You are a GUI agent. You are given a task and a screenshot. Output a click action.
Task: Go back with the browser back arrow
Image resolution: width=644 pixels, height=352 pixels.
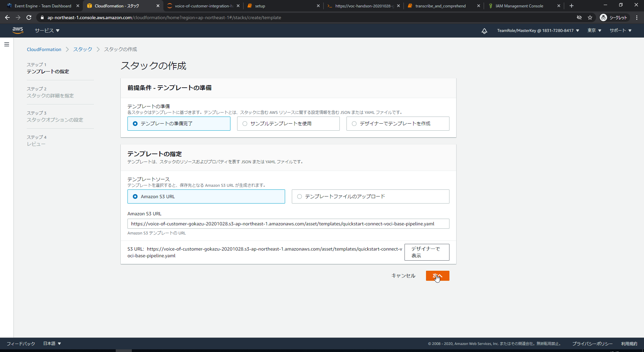[7, 17]
